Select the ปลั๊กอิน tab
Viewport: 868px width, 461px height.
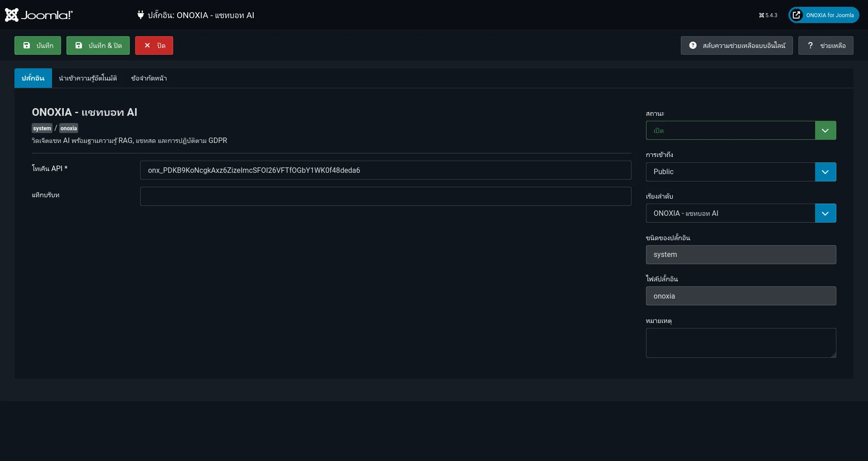coord(33,78)
